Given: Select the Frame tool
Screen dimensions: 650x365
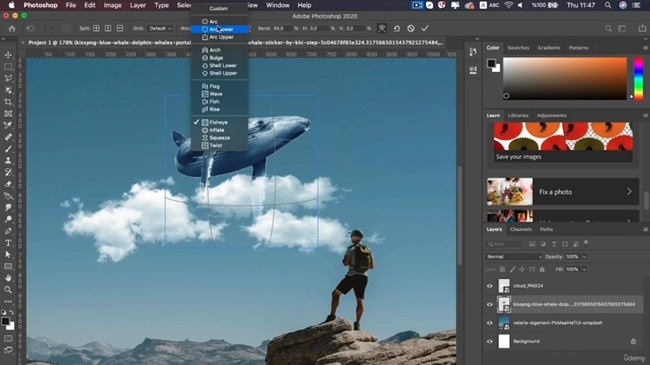Looking at the screenshot, I should pos(8,113).
